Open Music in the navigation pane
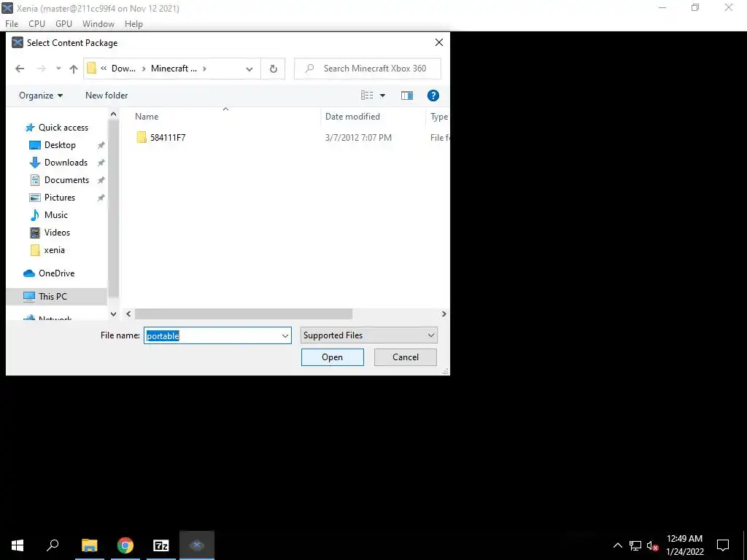This screenshot has height=560, width=747. point(55,215)
